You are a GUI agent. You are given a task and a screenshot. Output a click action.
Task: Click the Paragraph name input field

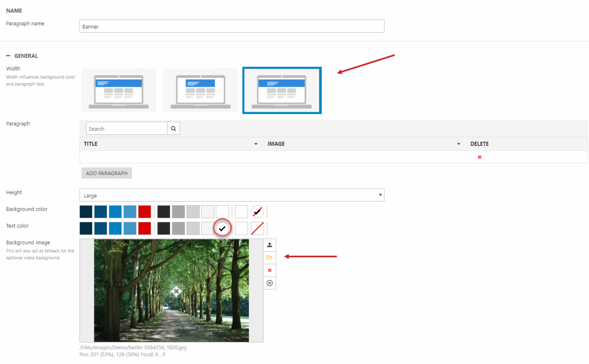[232, 26]
